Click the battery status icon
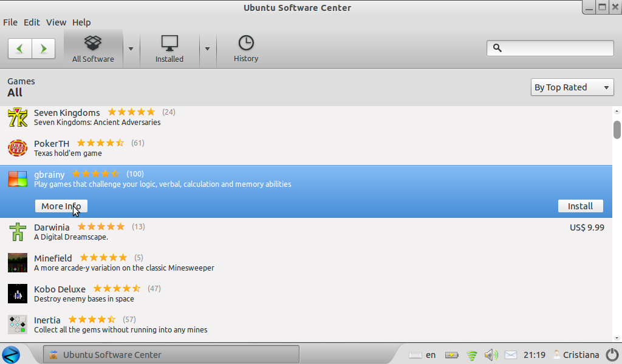This screenshot has width=622, height=364. [x=451, y=355]
